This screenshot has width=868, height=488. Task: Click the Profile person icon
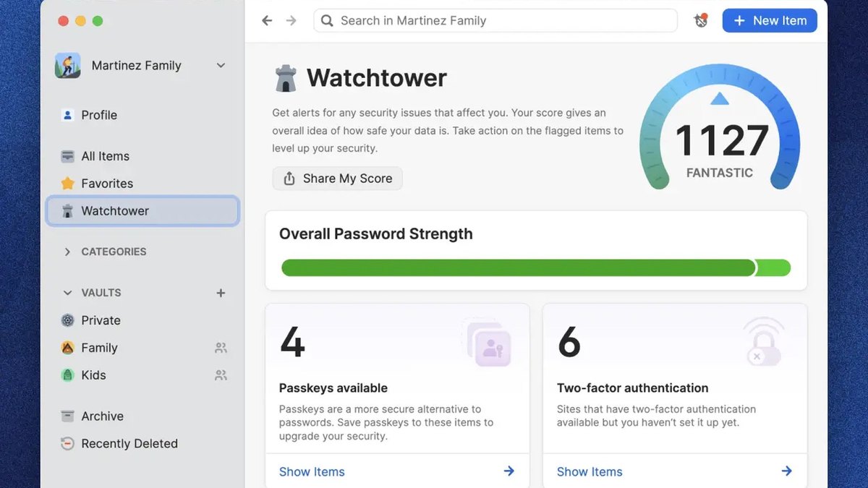pos(68,115)
